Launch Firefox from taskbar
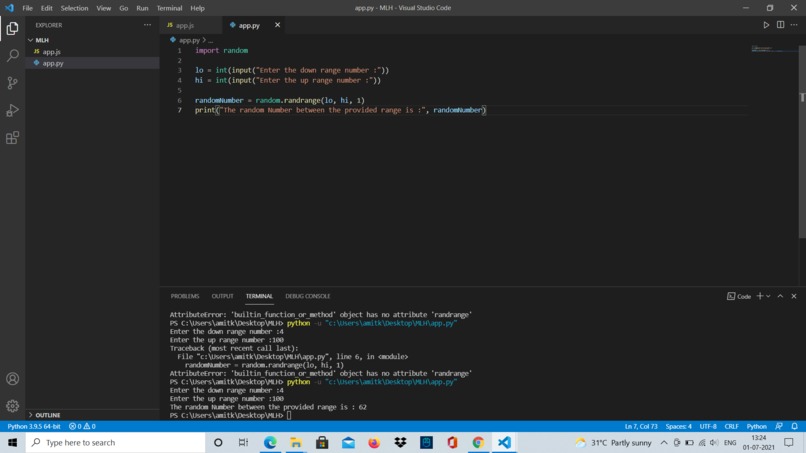 click(x=374, y=442)
